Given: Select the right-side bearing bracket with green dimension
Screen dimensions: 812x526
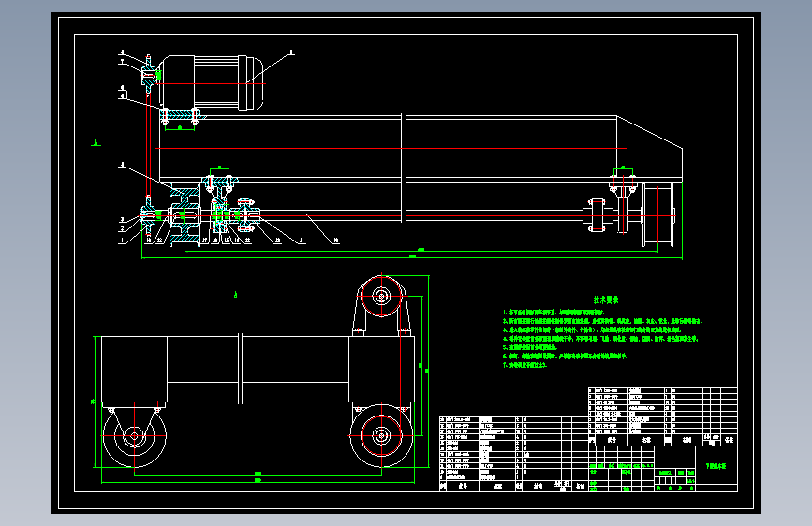Looking at the screenshot, I should [623, 202].
